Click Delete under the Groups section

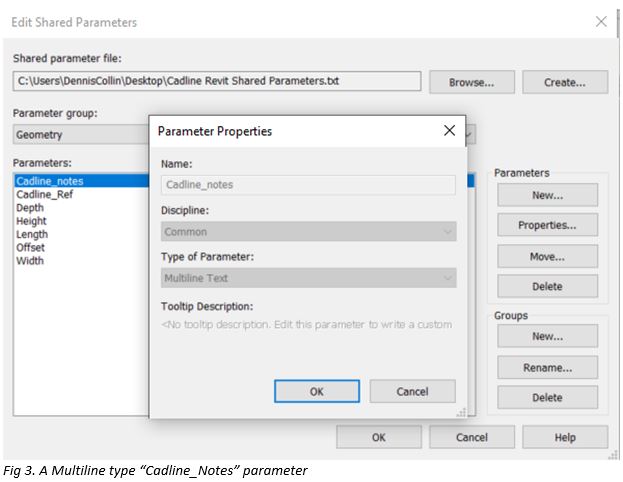(x=547, y=397)
